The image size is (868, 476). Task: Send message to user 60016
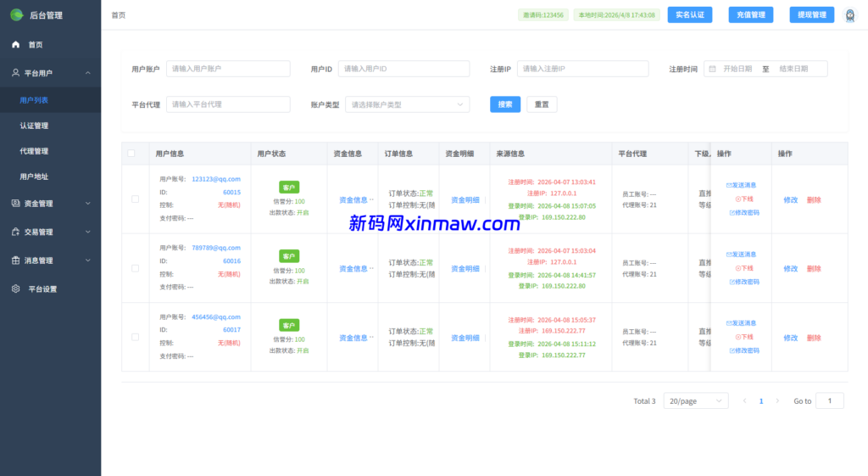pyautogui.click(x=741, y=255)
